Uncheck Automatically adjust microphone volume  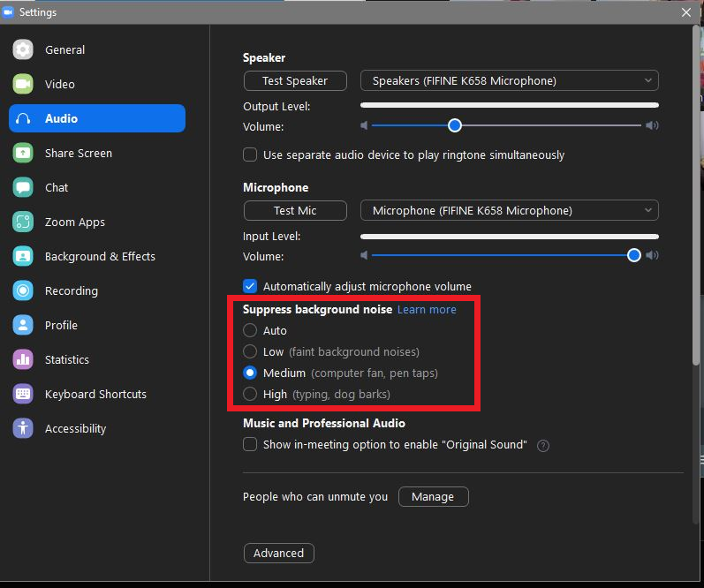(251, 287)
